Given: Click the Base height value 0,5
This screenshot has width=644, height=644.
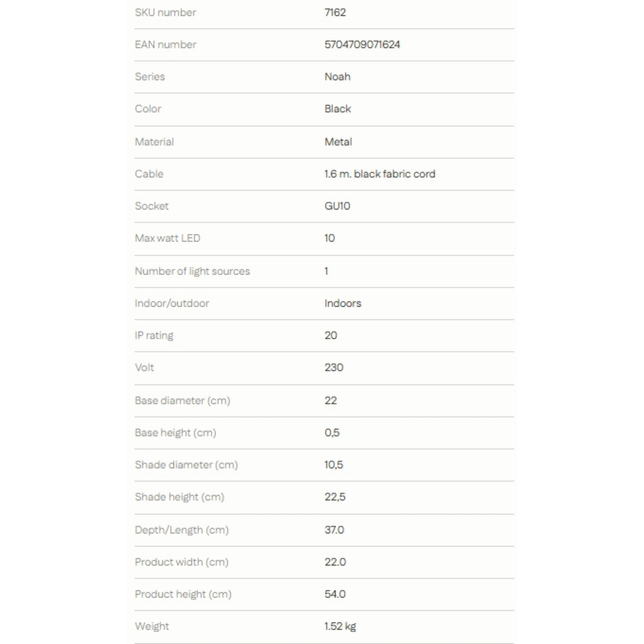Looking at the screenshot, I should pyautogui.click(x=332, y=432).
